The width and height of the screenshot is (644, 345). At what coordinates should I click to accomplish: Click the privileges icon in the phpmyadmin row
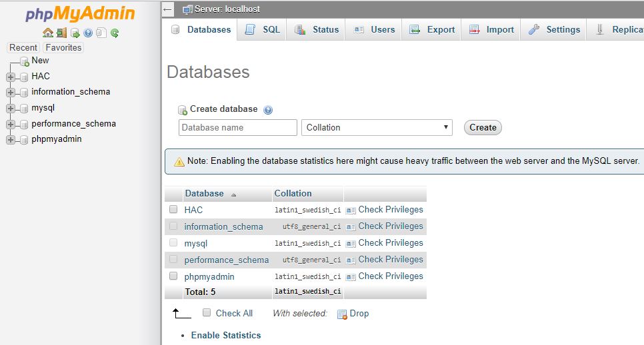[351, 277]
